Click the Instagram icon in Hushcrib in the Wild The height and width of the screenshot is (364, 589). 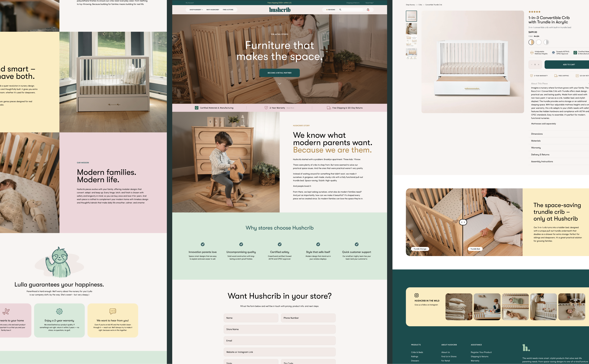416,295
